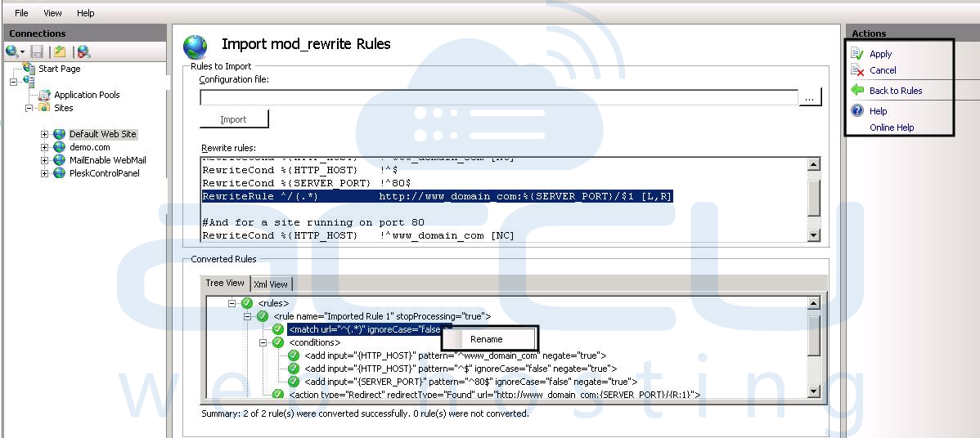
Task: Click Apply in the Actions pane
Action: [x=881, y=54]
